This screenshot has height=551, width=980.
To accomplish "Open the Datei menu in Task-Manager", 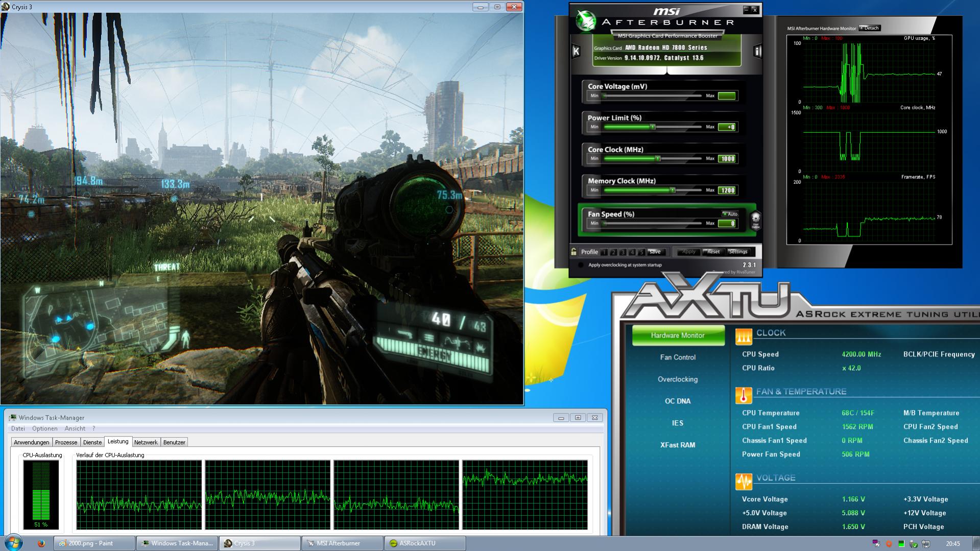I will coord(18,428).
